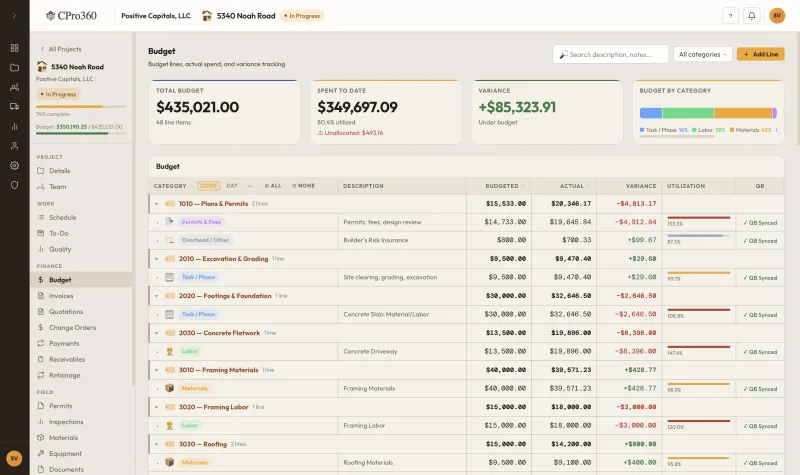Collapse the 3030 Roofing group
Screen dimensions: 800x475
coord(157,444)
